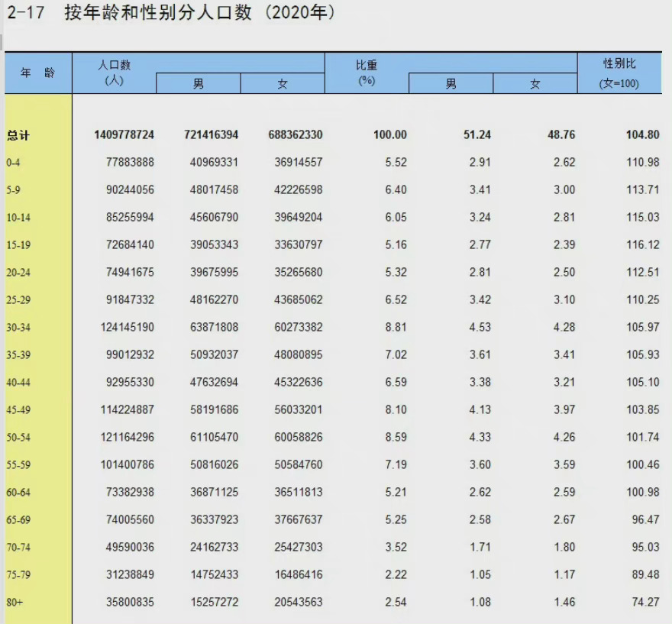Select sex ratio cell 74.27

click(x=645, y=602)
